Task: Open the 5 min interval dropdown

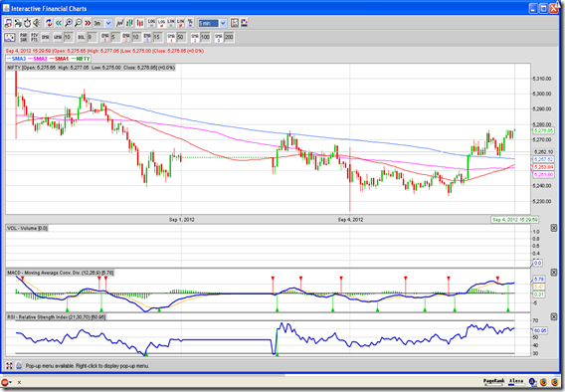Action: 213,23
